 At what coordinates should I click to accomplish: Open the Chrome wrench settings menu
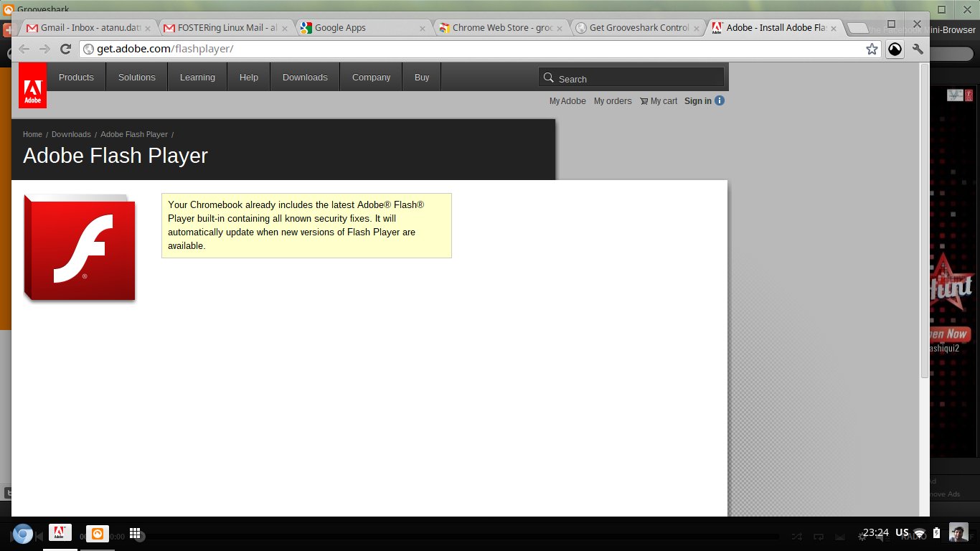point(918,49)
